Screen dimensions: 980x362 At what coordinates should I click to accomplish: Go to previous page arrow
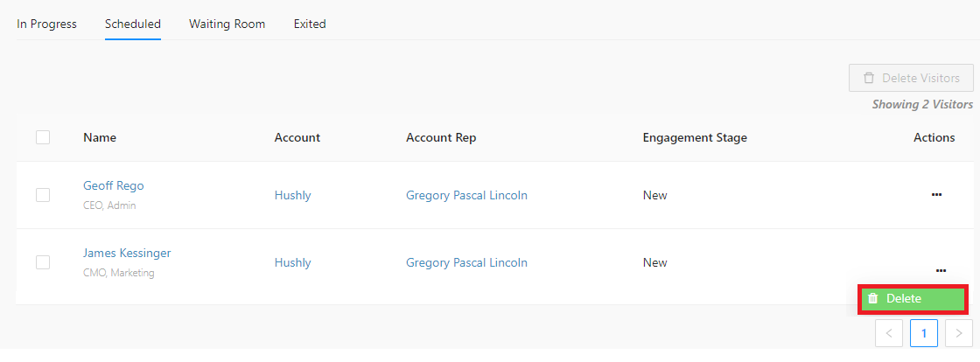(x=889, y=333)
